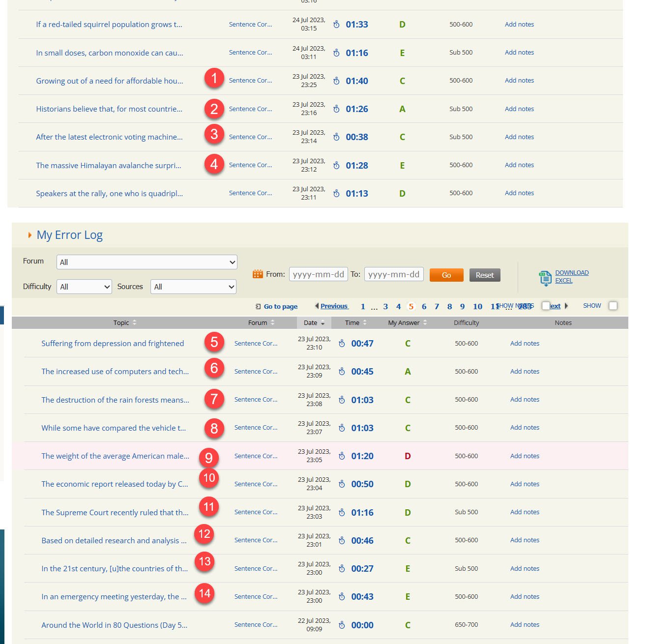Enable the far-right SHOW checkbox
The height and width of the screenshot is (644, 647).
pyautogui.click(x=613, y=306)
